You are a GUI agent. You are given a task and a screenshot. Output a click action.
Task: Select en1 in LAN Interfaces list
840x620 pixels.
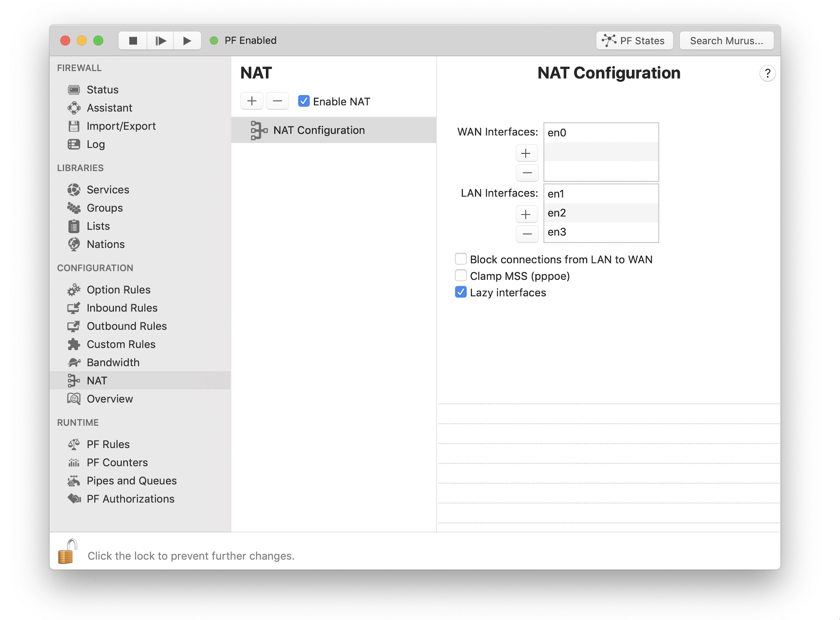pos(601,194)
